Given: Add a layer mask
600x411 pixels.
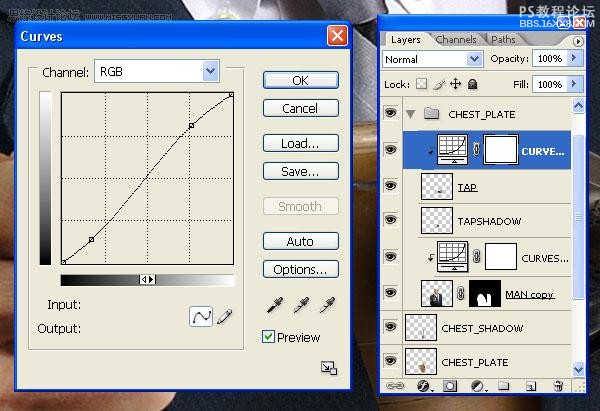Looking at the screenshot, I should 450,386.
